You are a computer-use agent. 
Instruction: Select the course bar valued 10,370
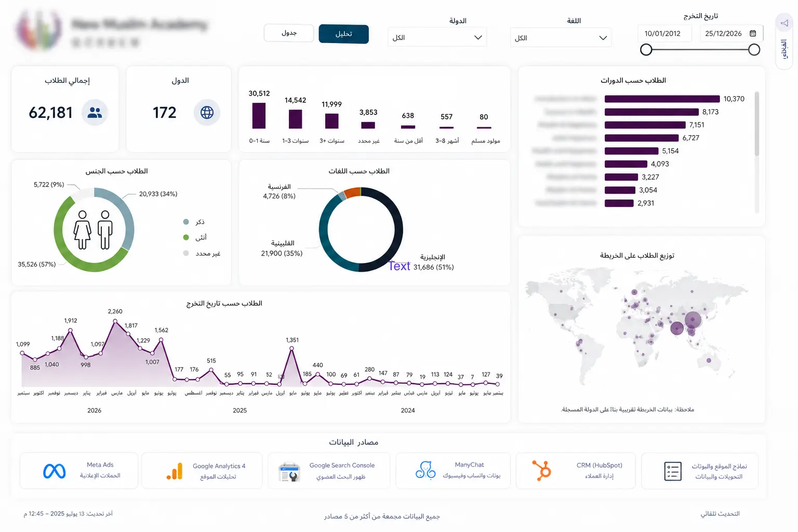tap(662, 99)
